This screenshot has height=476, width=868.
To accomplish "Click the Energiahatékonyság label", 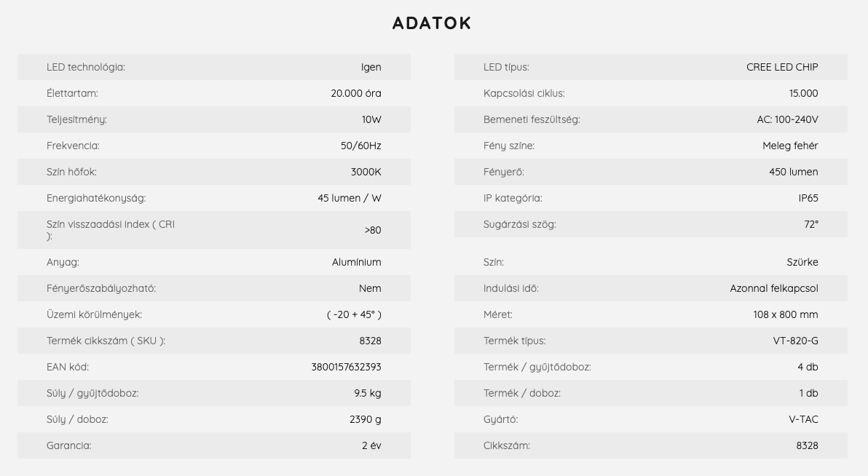I will (96, 198).
